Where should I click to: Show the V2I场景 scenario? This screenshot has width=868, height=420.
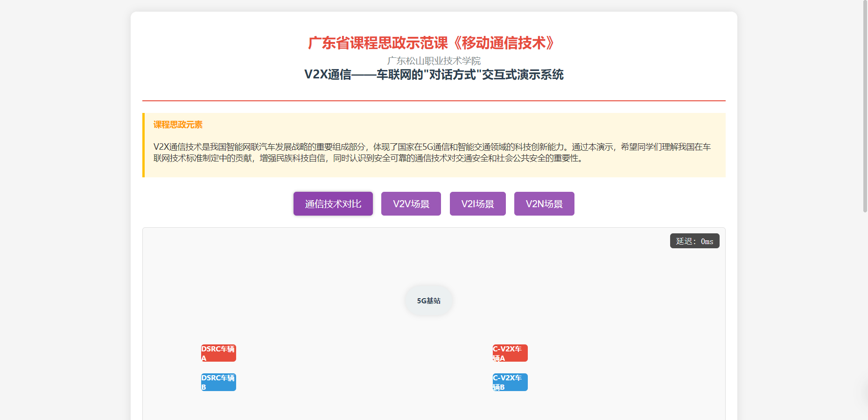pyautogui.click(x=477, y=204)
